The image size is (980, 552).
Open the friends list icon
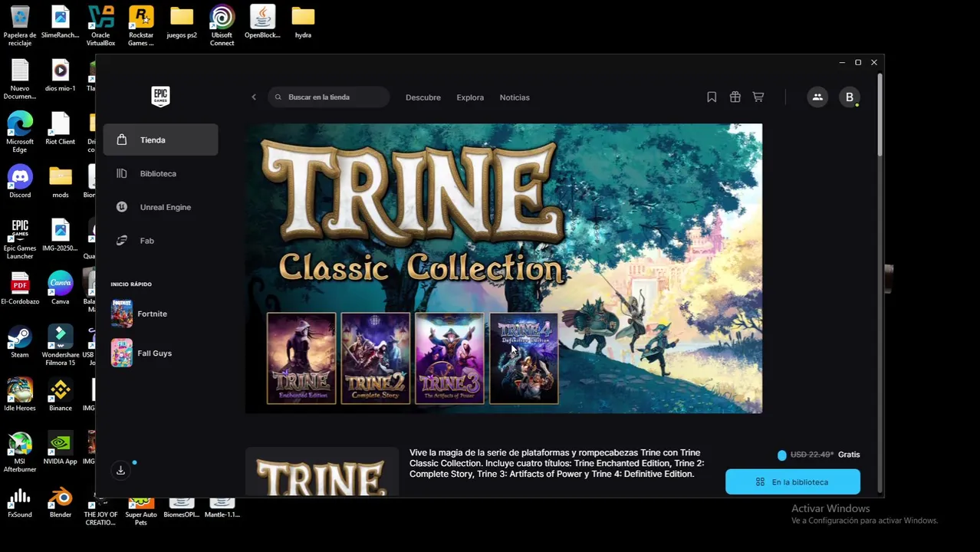tap(817, 97)
